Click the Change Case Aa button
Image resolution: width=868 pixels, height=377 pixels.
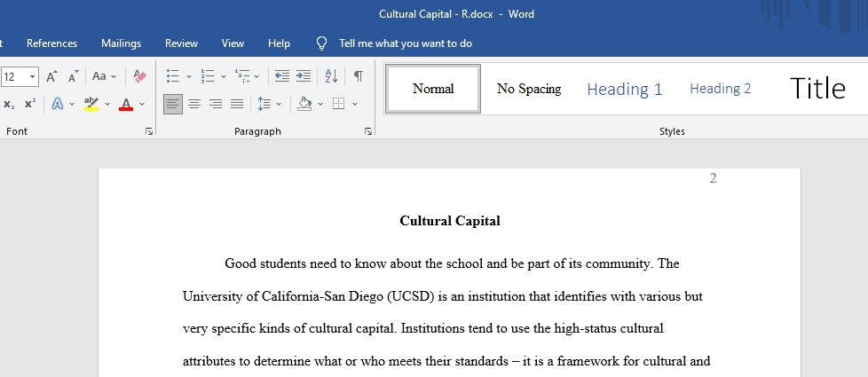(99, 76)
